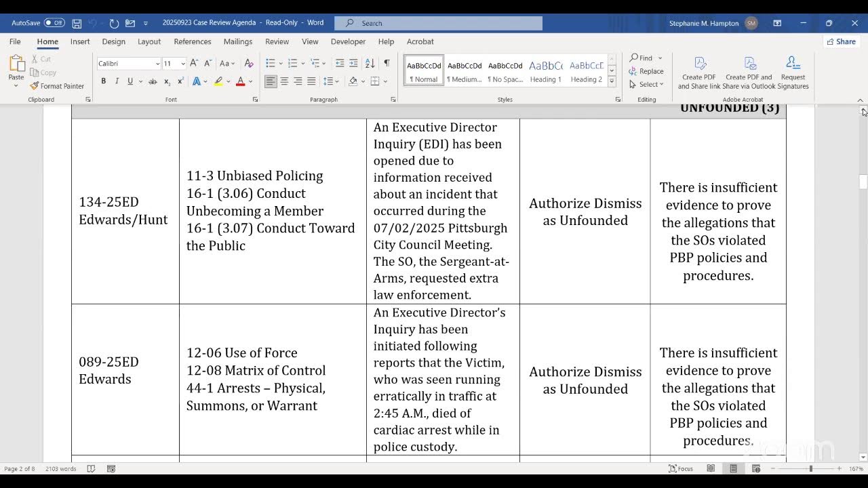Align paragraph text right
The width and height of the screenshot is (868, 488).
pyautogui.click(x=298, y=81)
